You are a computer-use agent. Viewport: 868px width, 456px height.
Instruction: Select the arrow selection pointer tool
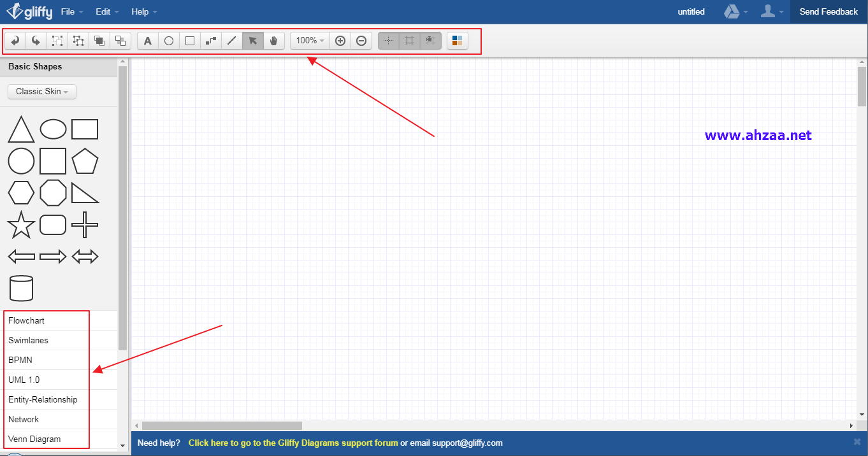point(252,40)
